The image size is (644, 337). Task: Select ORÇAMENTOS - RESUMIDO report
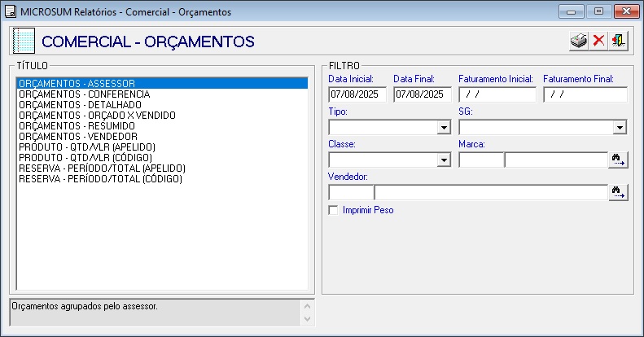click(162, 126)
